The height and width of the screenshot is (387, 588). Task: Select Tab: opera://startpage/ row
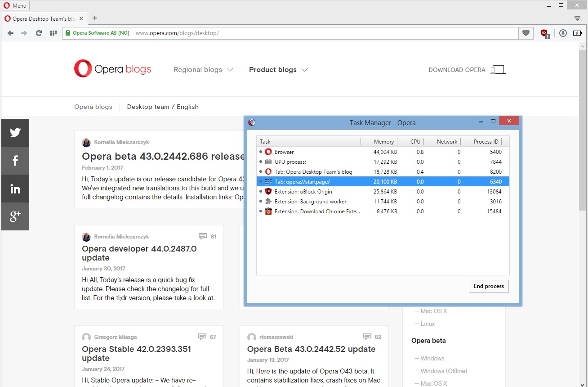click(383, 181)
